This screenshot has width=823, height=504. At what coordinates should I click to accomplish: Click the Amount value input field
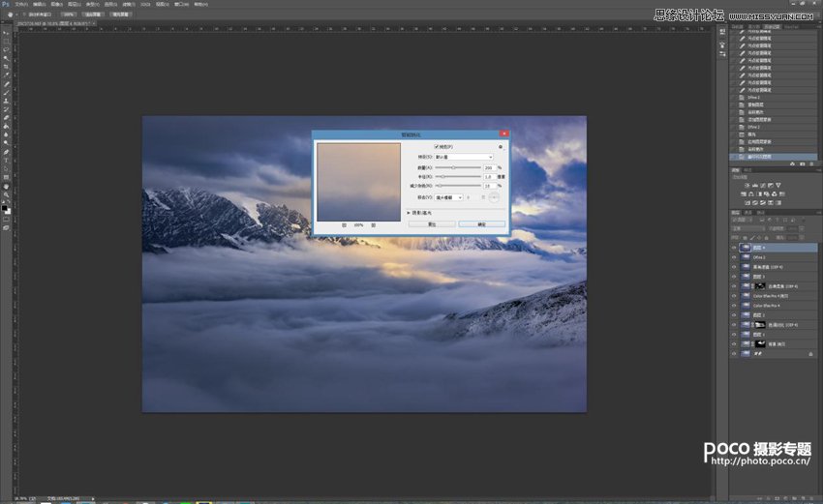pyautogui.click(x=490, y=167)
